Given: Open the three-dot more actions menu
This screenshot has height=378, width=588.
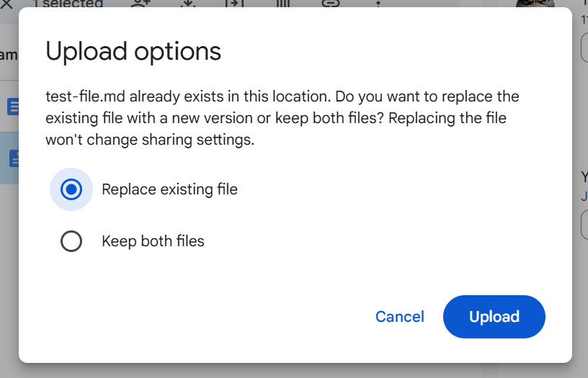Looking at the screenshot, I should [x=378, y=4].
